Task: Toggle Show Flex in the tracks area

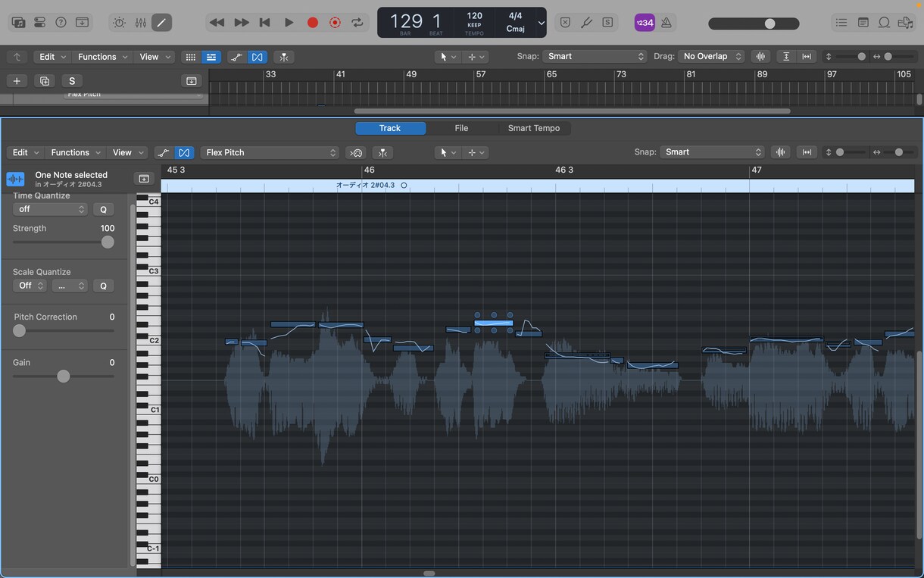Action: (x=258, y=57)
